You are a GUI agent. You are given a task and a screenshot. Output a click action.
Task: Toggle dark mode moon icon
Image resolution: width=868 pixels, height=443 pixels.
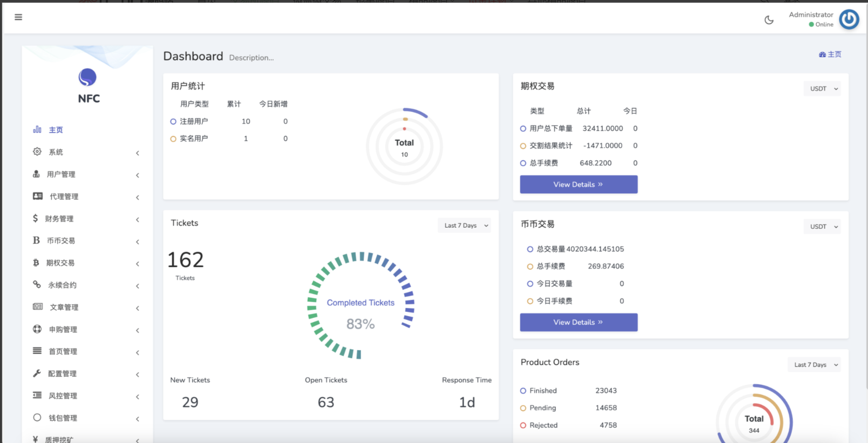pos(769,20)
